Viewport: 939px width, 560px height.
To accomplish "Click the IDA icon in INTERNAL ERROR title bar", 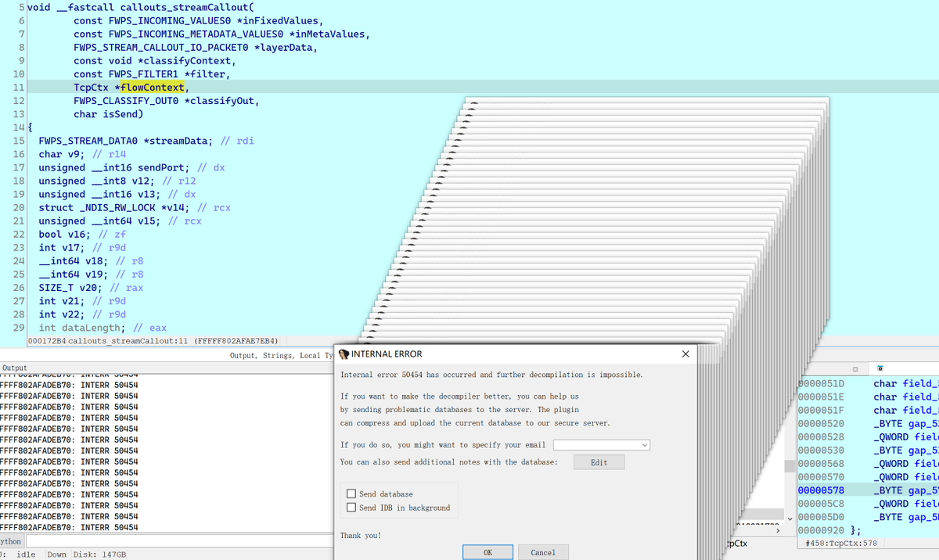I will click(344, 354).
